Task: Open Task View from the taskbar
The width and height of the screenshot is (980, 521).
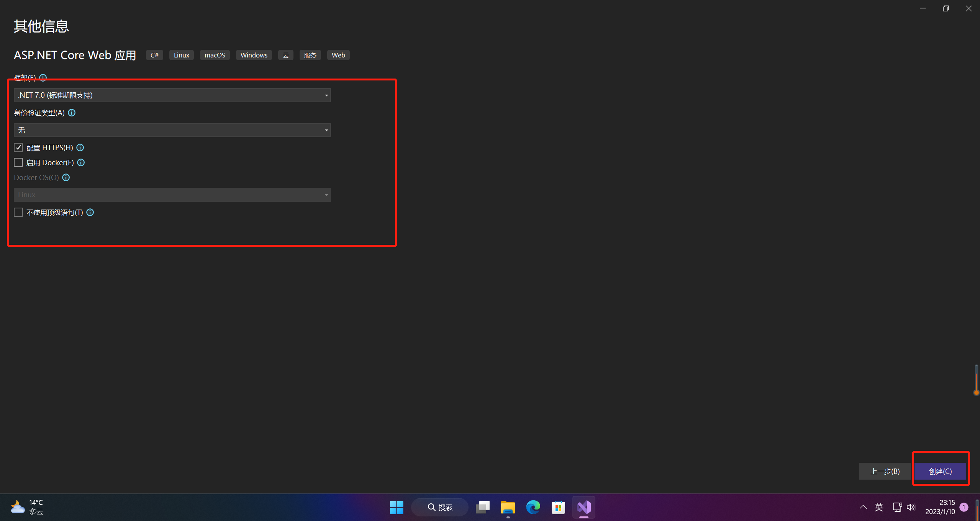Action: click(483, 507)
